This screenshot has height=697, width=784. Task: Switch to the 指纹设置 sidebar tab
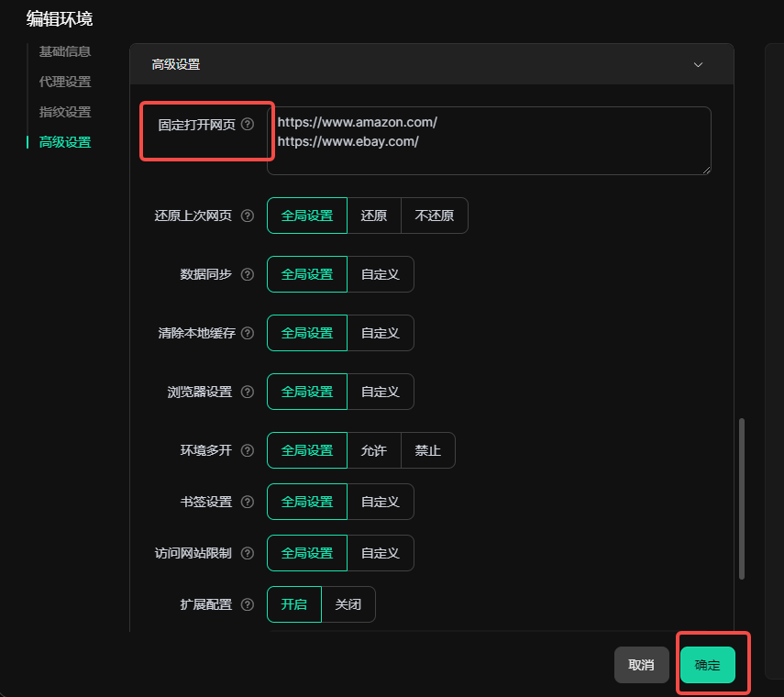click(x=65, y=112)
